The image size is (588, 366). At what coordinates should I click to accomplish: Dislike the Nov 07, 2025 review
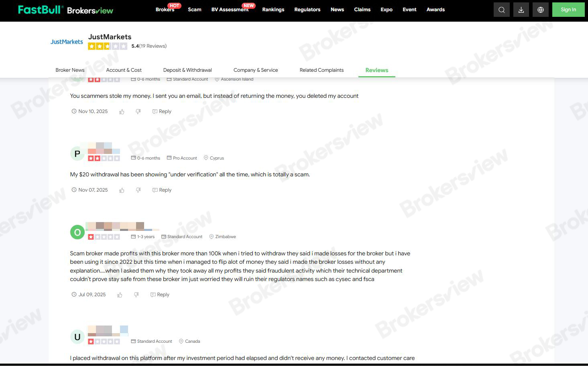point(138,190)
